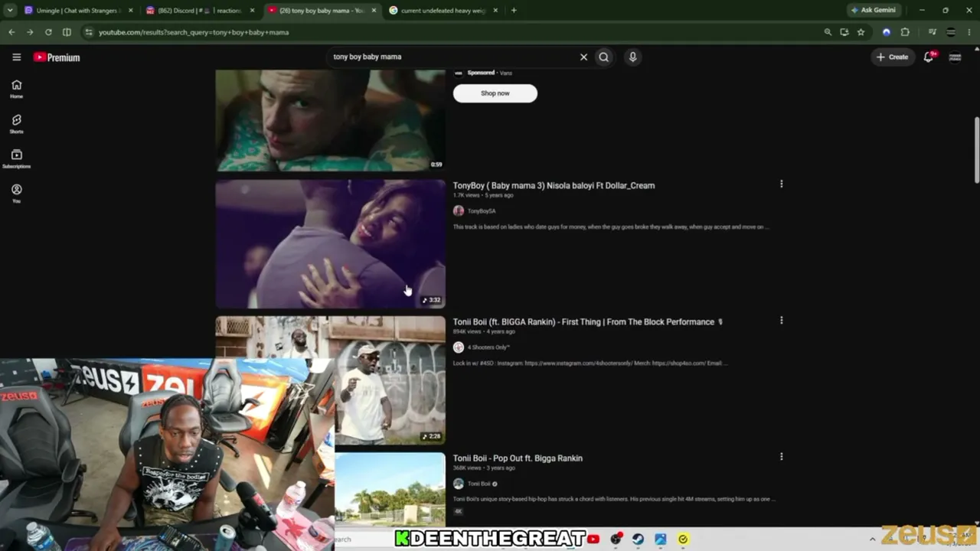The image size is (980, 551).
Task: Click the Shop now button on the ad
Action: [495, 93]
